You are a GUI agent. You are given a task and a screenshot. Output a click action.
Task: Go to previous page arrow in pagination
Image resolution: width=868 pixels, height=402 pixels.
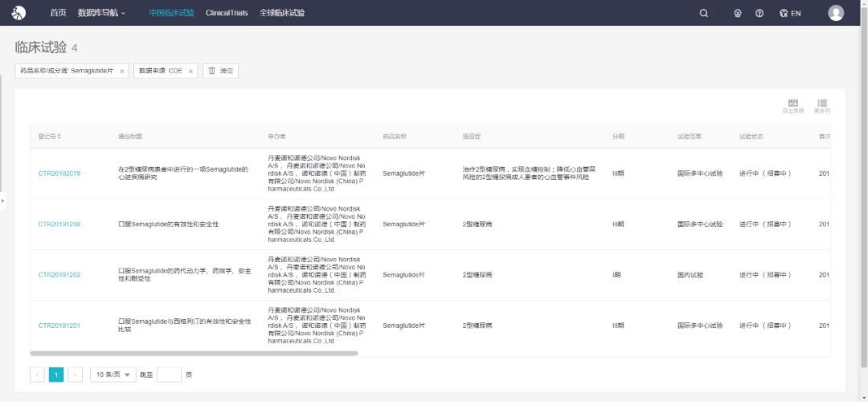click(x=38, y=375)
